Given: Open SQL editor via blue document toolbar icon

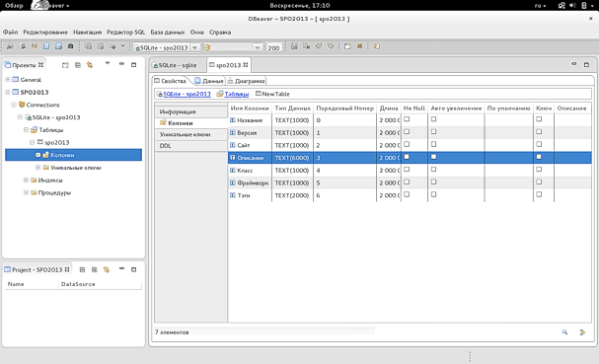Looking at the screenshot, I should tap(46, 46).
